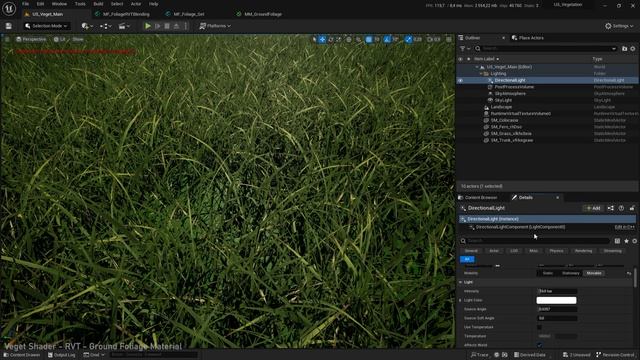Click the Details search field
Viewport: 640px width, 360px height.
535,241
